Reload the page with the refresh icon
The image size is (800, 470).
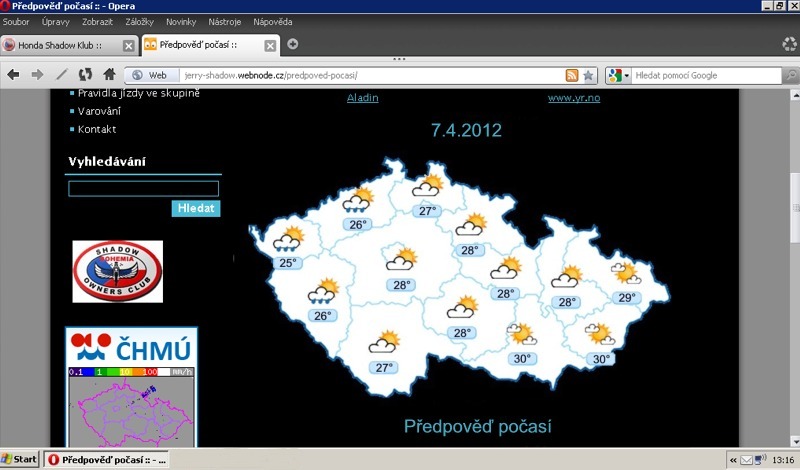(85, 75)
